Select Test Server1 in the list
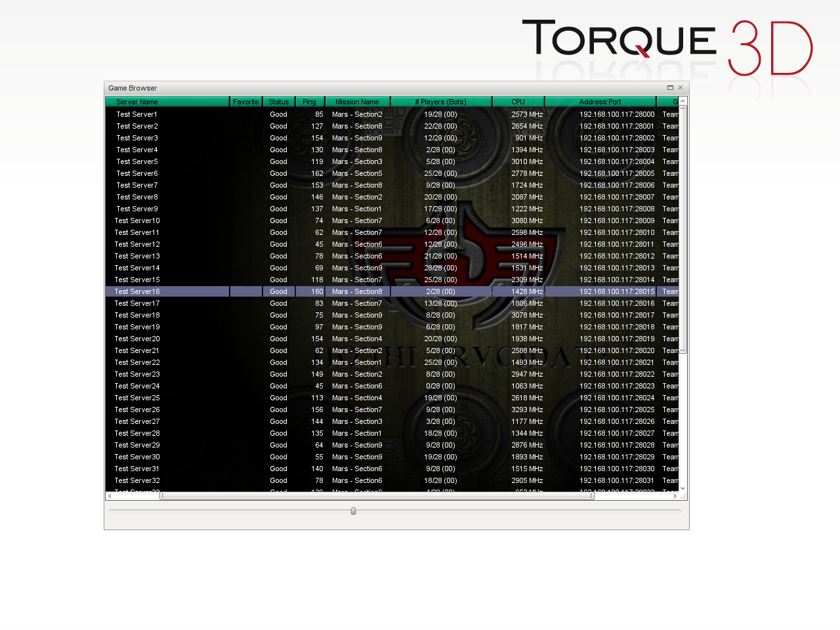Image resolution: width=840 pixels, height=630 pixels. pos(137,114)
